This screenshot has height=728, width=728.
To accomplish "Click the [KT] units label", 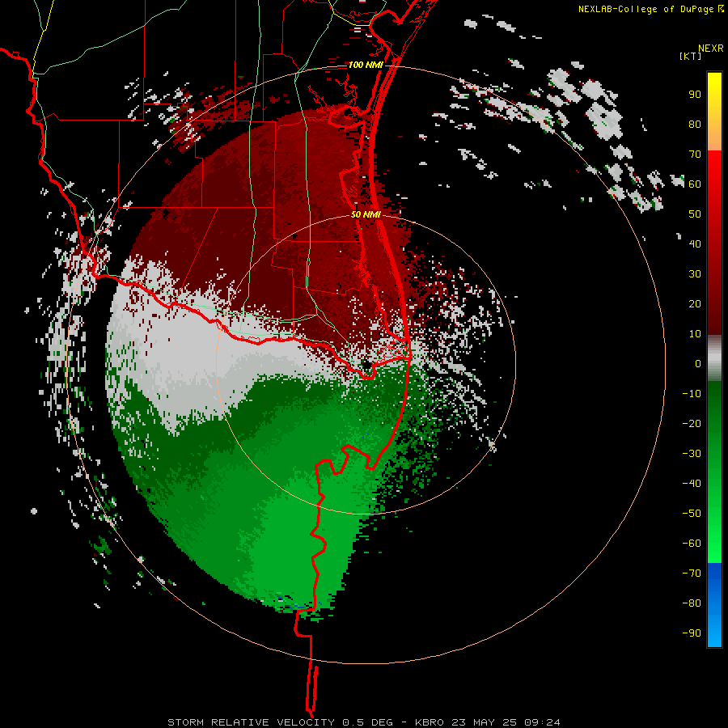I will [x=691, y=56].
